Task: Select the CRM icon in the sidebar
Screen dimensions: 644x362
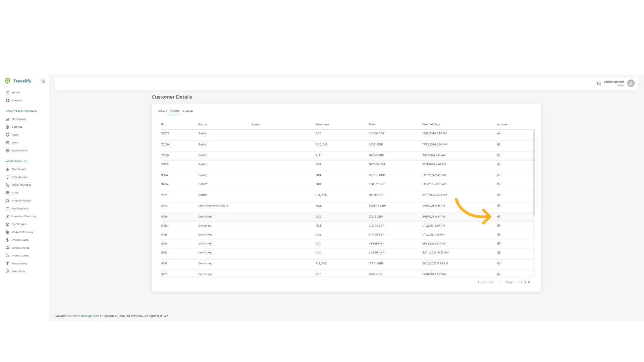Action: coord(7,193)
